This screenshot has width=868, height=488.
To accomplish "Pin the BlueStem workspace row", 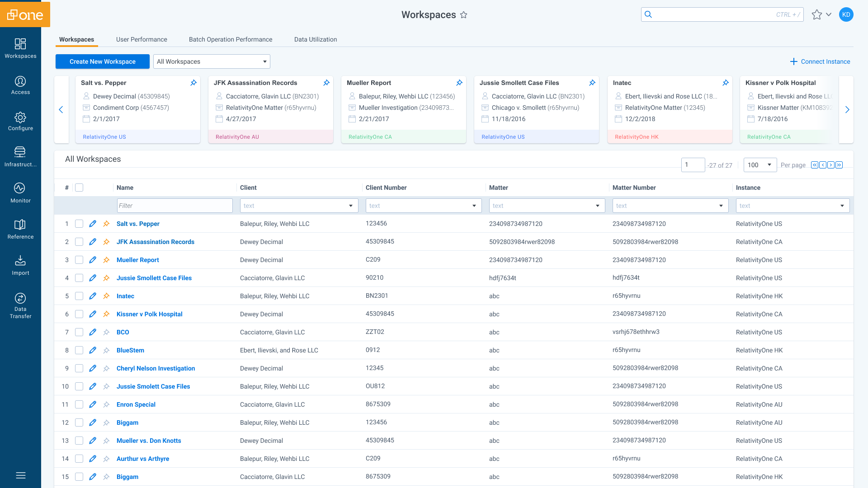I will tap(106, 350).
